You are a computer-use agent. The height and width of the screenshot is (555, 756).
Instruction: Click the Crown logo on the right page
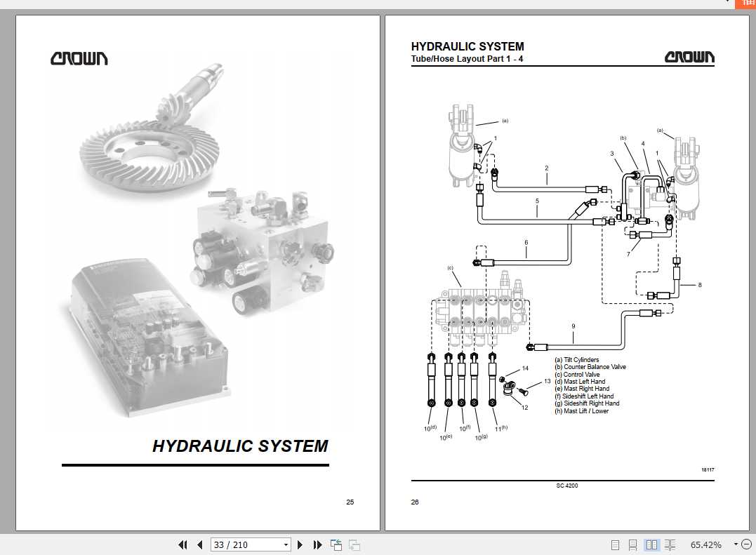click(x=689, y=57)
